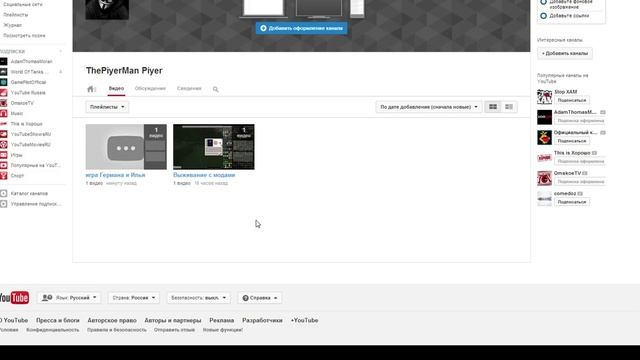
Task: Switch to list view layout icon
Action: (x=509, y=107)
